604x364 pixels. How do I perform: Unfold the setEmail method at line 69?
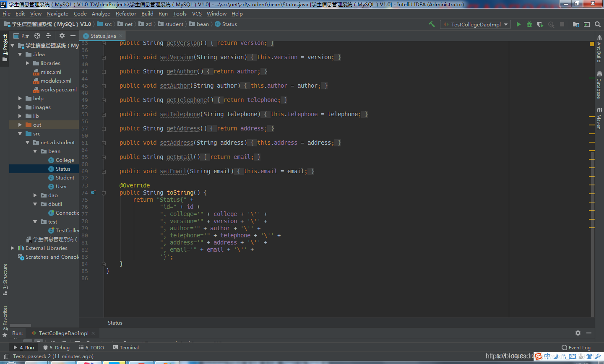click(x=104, y=171)
